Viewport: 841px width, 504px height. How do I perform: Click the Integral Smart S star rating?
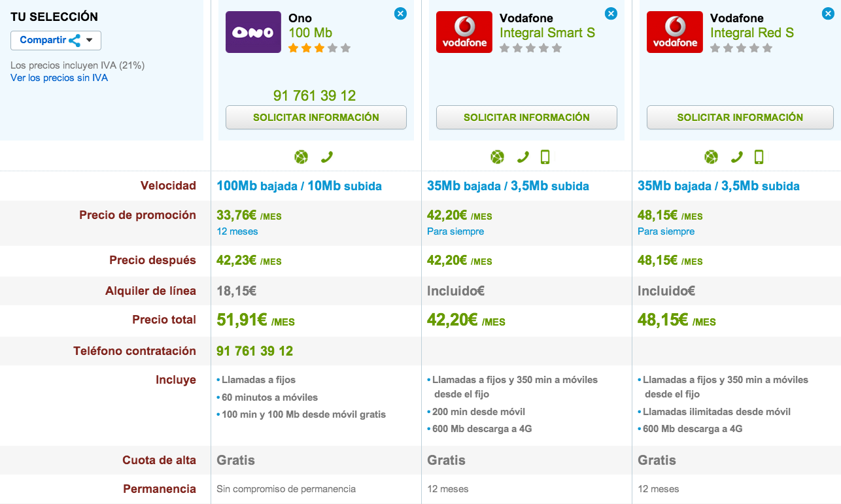point(530,48)
